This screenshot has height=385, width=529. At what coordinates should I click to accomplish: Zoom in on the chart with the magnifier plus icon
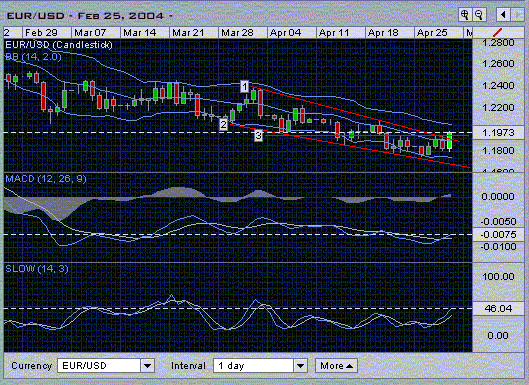465,15
